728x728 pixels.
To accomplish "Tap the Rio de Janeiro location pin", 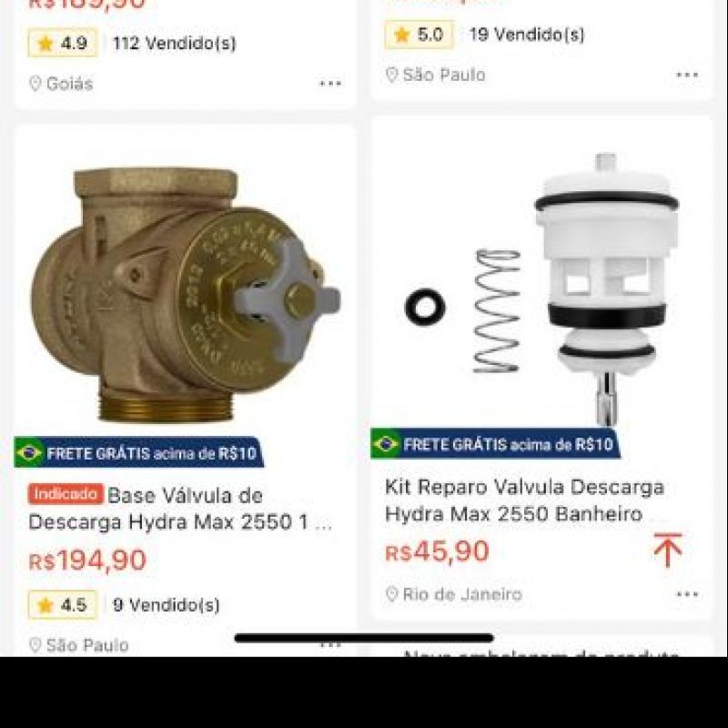I will (x=391, y=594).
